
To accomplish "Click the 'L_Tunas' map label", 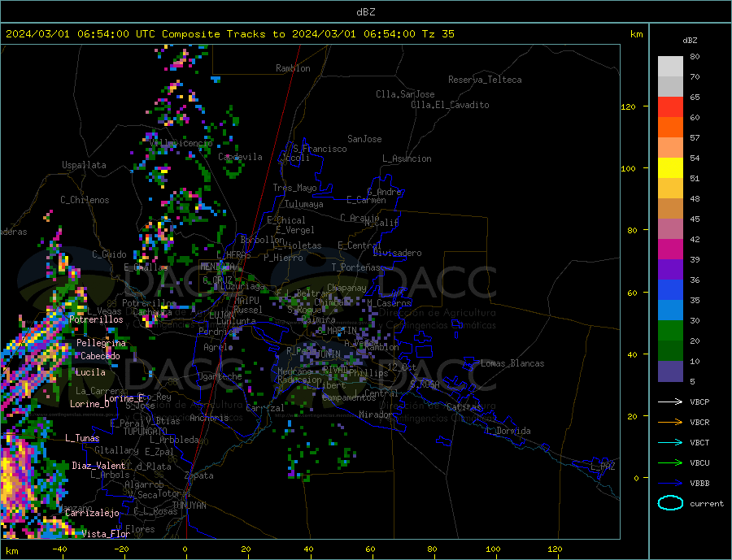I will tap(82, 438).
